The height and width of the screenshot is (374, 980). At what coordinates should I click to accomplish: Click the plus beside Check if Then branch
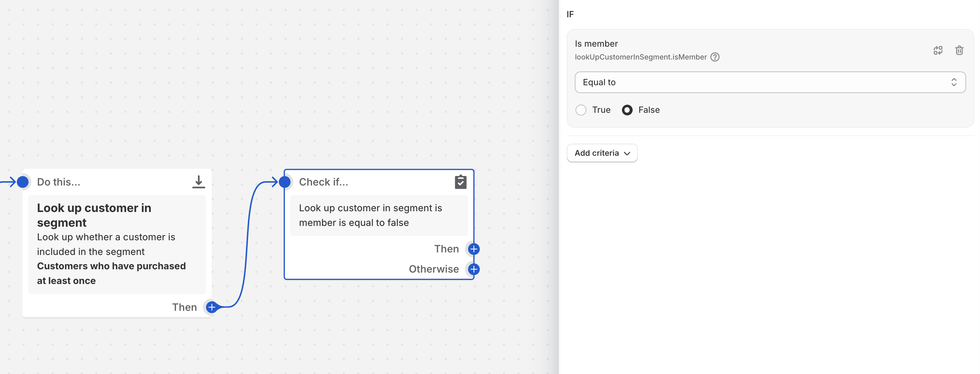click(x=473, y=249)
